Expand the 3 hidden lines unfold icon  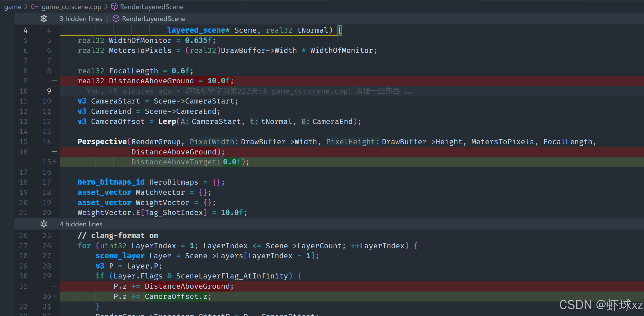pos(44,19)
